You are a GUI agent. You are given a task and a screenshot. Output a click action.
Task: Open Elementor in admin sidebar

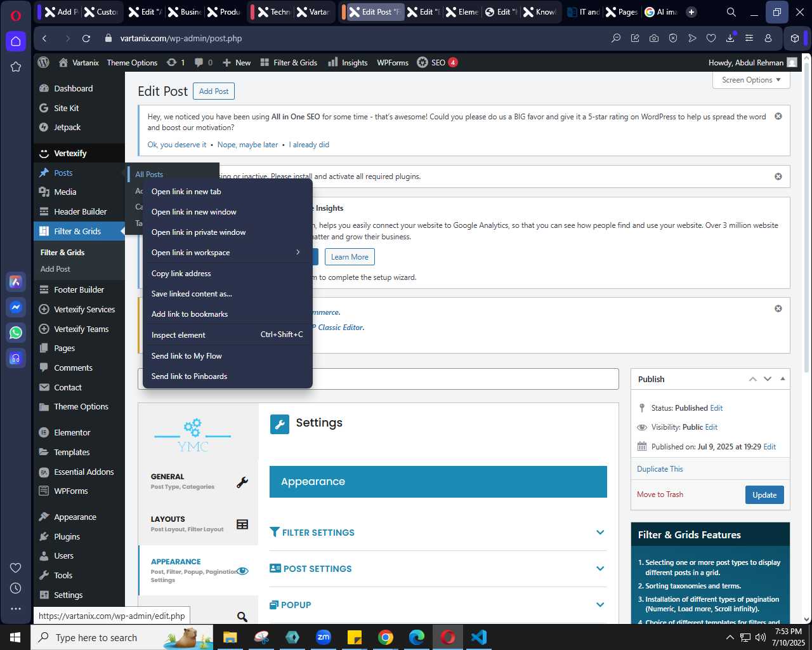(72, 432)
